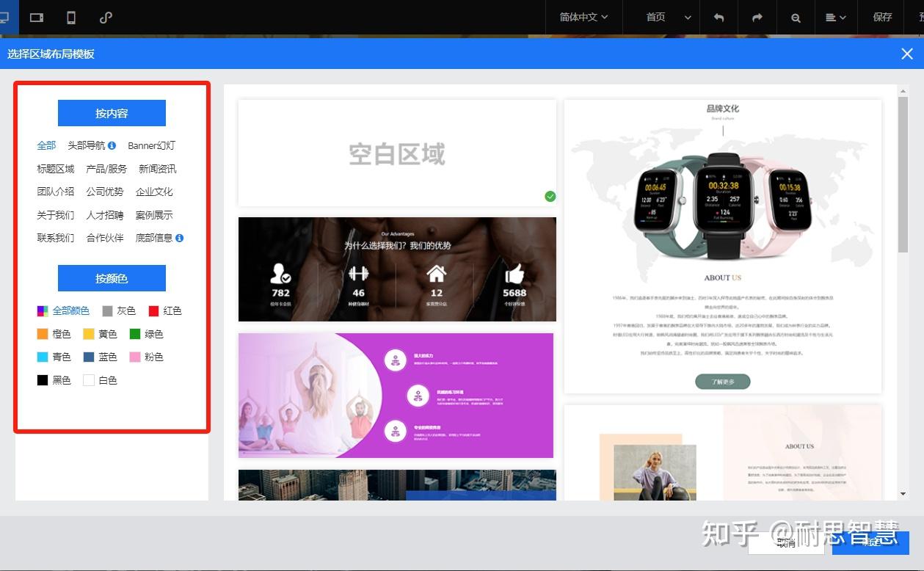Image resolution: width=924 pixels, height=571 pixels.
Task: Click the 保存 save button
Action: coord(882,18)
